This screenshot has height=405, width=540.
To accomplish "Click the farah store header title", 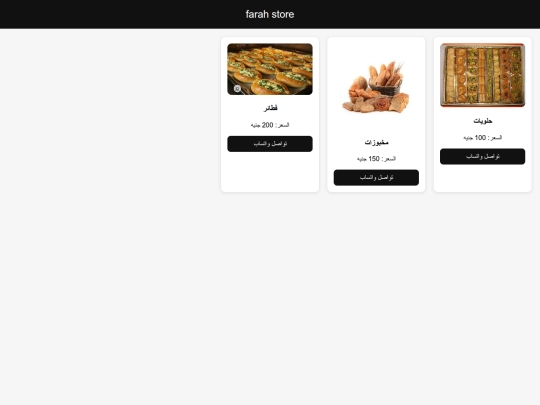I will [x=270, y=14].
